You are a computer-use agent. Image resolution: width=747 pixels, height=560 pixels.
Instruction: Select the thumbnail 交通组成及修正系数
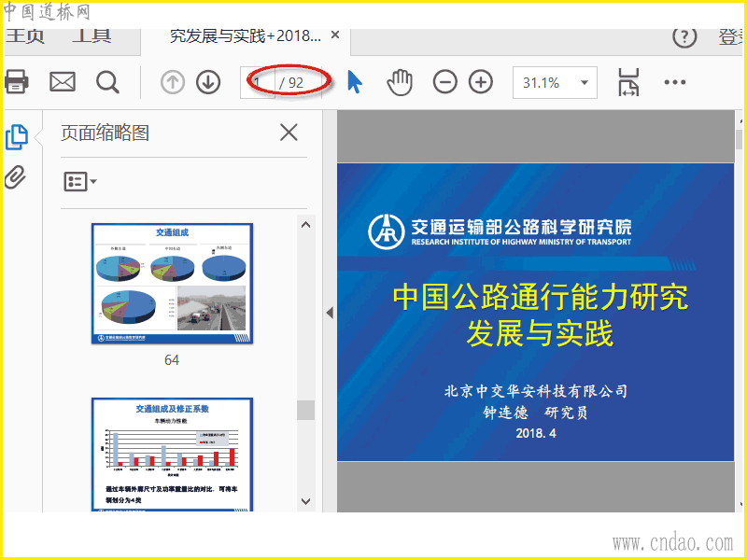172,455
